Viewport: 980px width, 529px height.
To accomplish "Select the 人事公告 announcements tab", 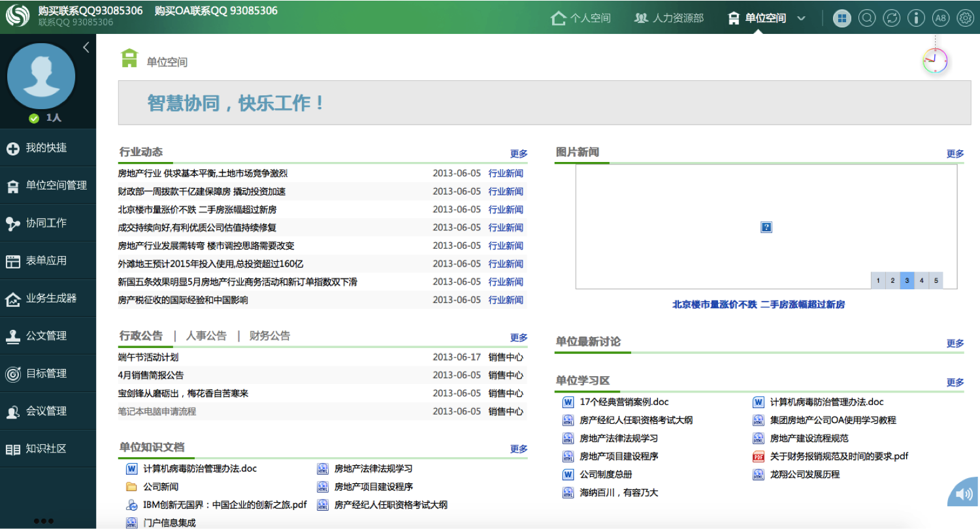I will click(206, 336).
